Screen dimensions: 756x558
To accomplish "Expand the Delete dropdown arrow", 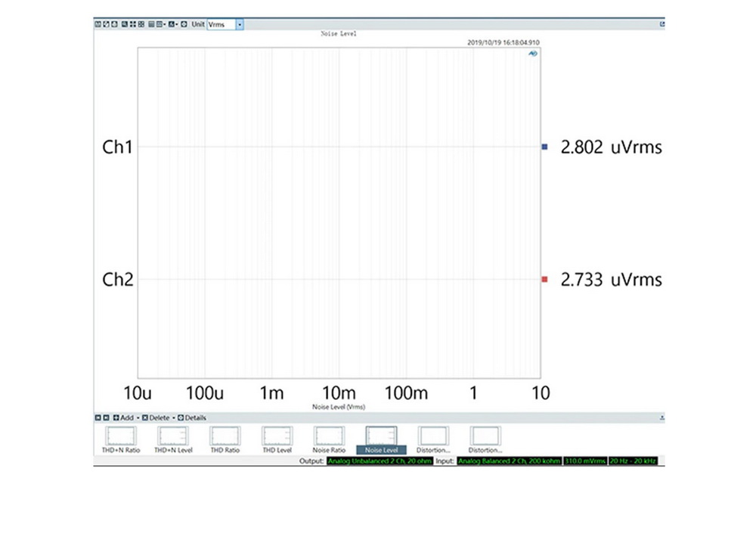I will click(173, 418).
